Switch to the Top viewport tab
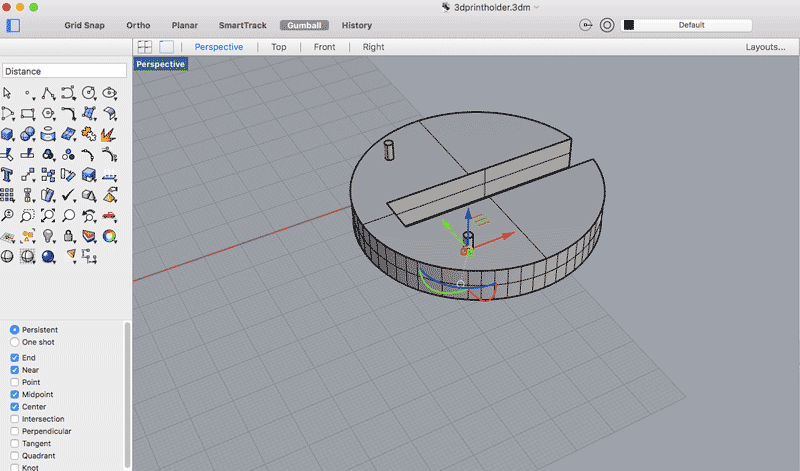Screen dimensions: 800x471 pyautogui.click(x=278, y=47)
